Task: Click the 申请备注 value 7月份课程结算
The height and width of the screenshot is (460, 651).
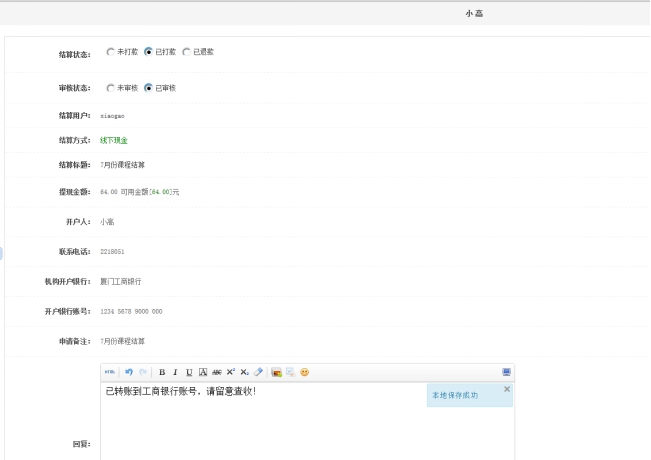Action: click(122, 341)
